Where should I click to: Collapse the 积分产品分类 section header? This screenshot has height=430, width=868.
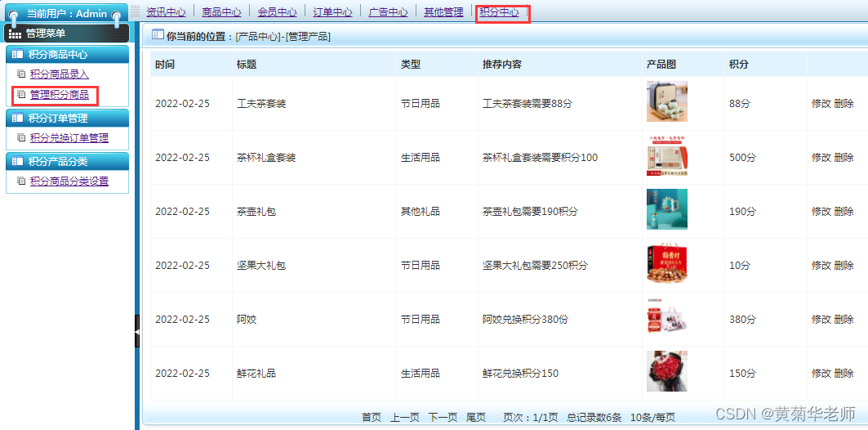tap(67, 161)
